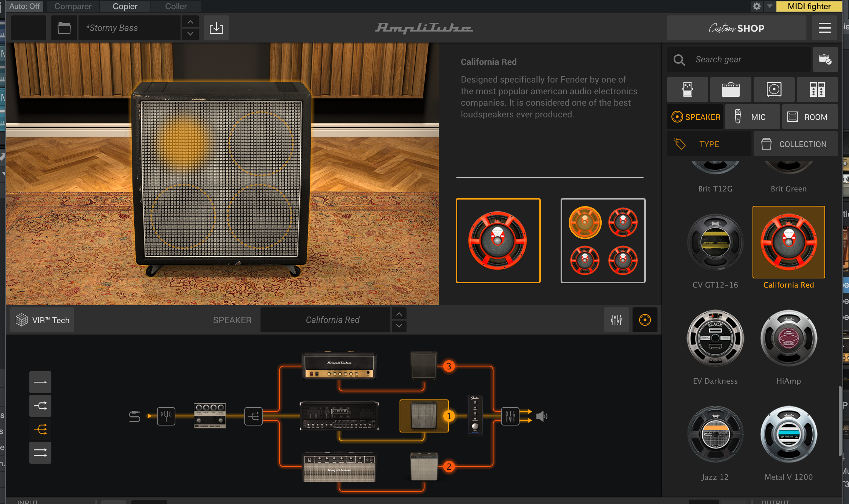The image size is (849, 504).
Task: Click the save preset download icon
Action: click(216, 28)
